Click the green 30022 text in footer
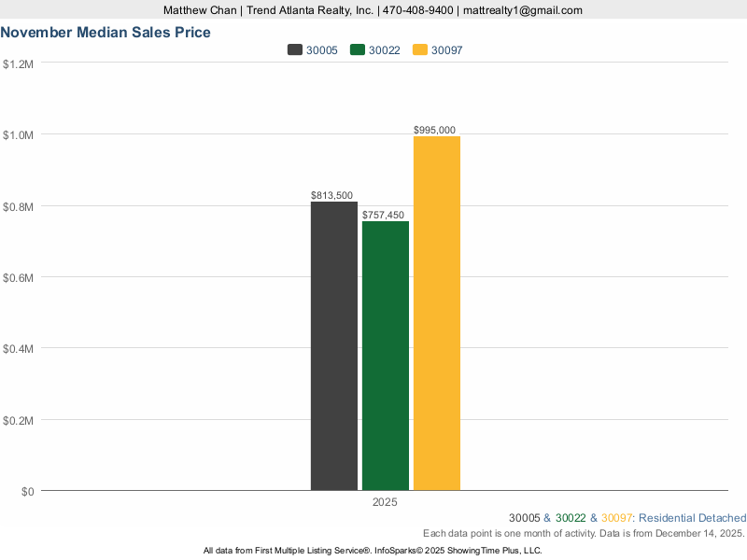The image size is (747, 560). click(x=571, y=518)
